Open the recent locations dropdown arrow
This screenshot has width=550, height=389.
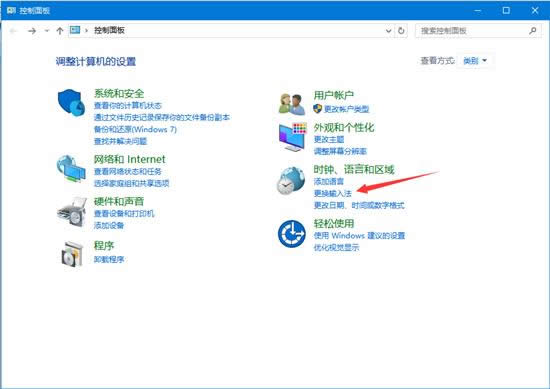pyautogui.click(x=47, y=31)
